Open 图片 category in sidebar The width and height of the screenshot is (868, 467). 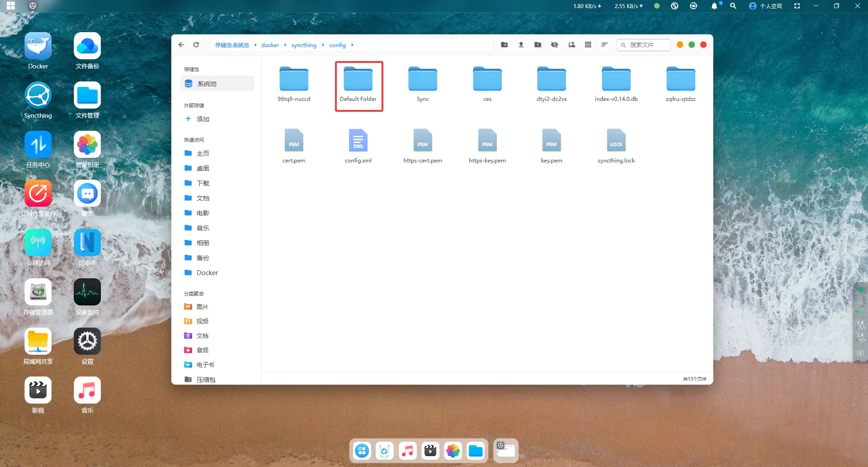(202, 307)
